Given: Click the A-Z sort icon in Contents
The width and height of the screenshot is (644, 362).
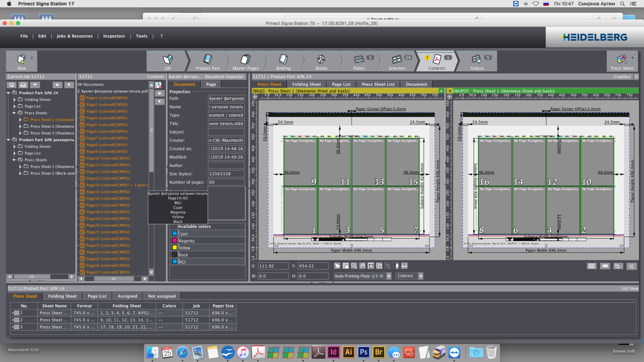Looking at the screenshot, I should [x=158, y=85].
